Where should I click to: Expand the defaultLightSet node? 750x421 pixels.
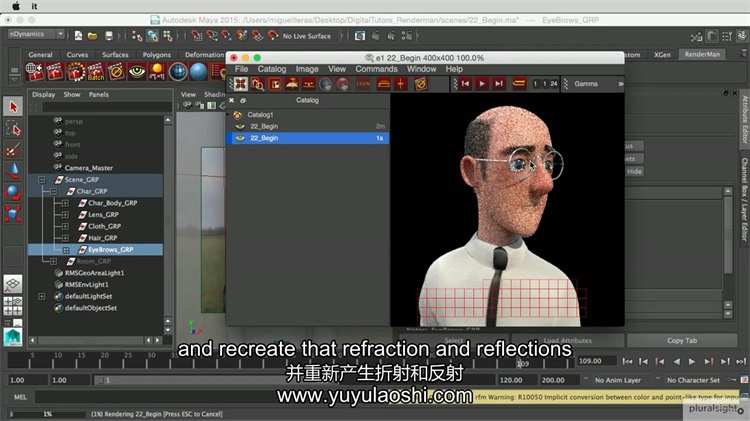coord(42,297)
